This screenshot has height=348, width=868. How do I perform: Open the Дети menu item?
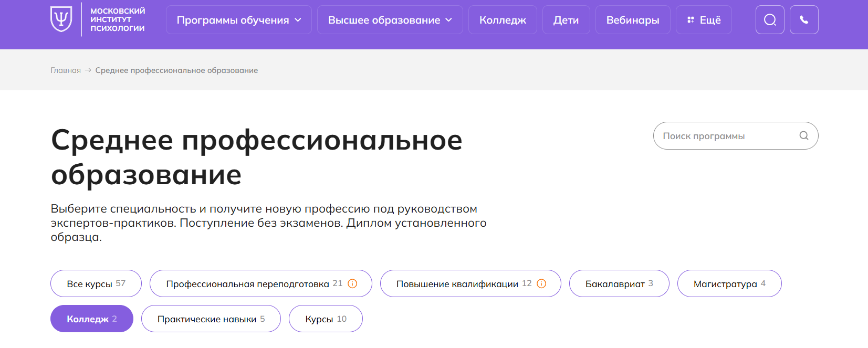point(566,20)
